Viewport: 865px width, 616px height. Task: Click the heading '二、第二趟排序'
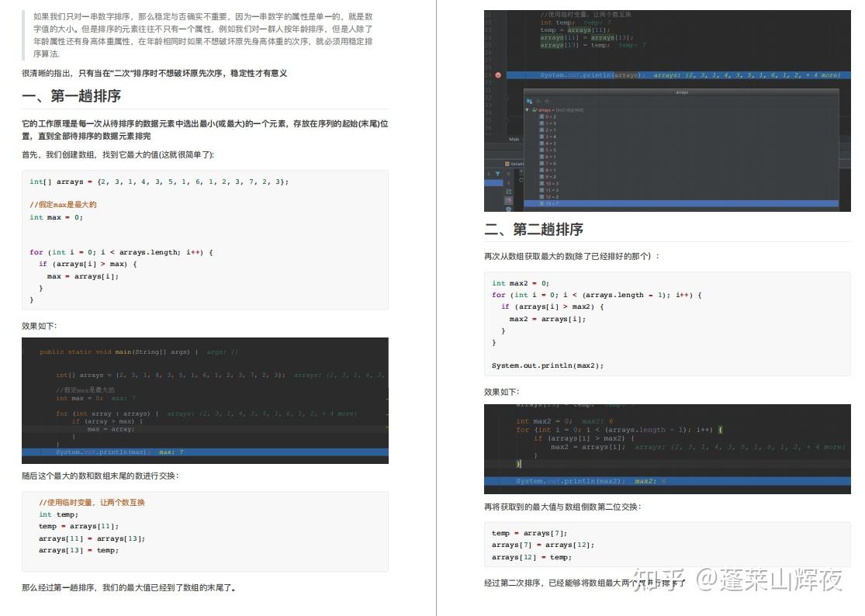click(534, 230)
